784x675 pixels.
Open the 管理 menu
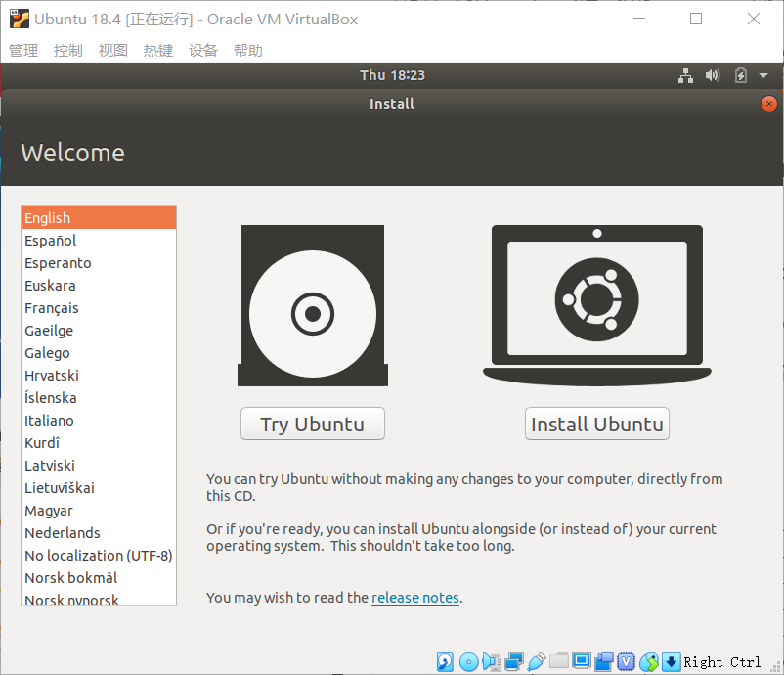point(23,51)
